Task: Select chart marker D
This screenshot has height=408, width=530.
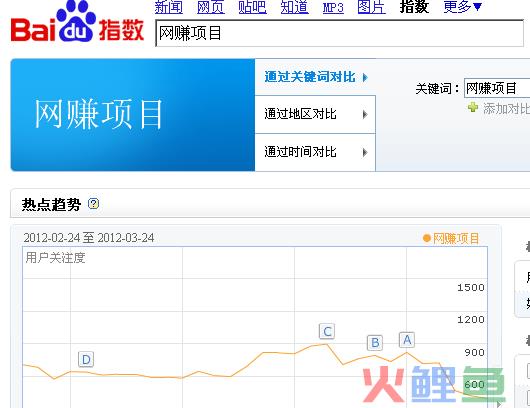Action: click(x=86, y=359)
